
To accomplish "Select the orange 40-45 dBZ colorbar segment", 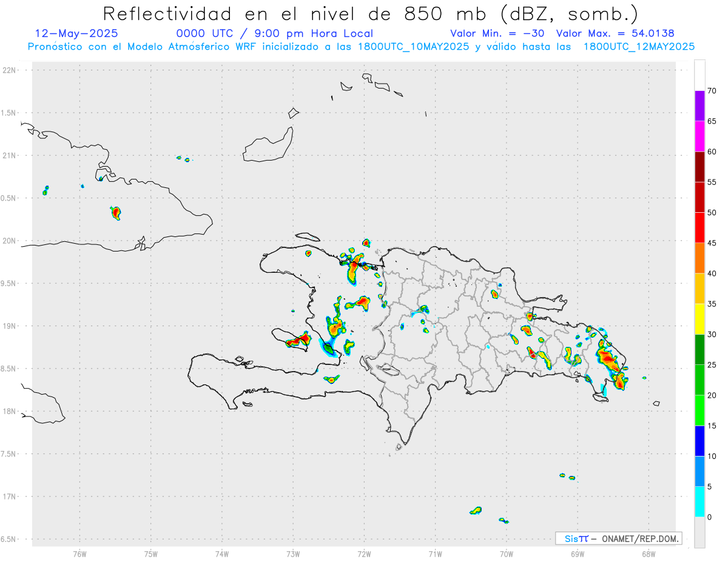I will tap(699, 258).
